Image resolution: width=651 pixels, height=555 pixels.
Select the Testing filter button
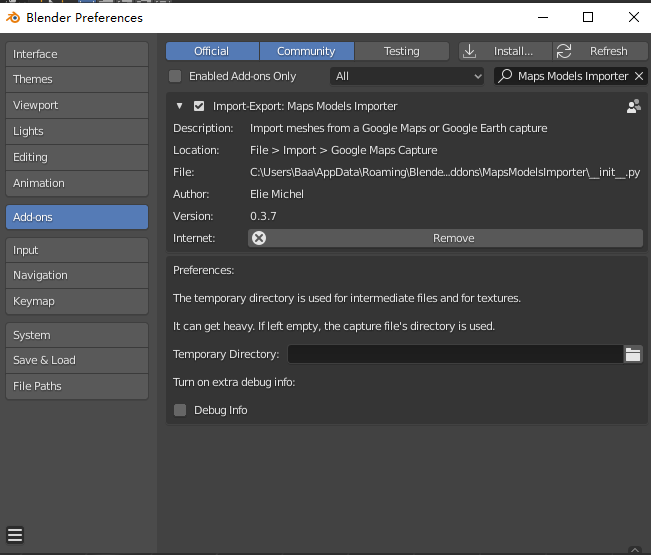[x=402, y=51]
